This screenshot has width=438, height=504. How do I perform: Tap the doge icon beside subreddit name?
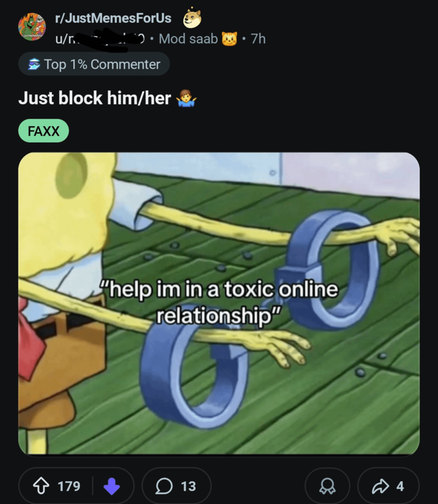pos(193,18)
